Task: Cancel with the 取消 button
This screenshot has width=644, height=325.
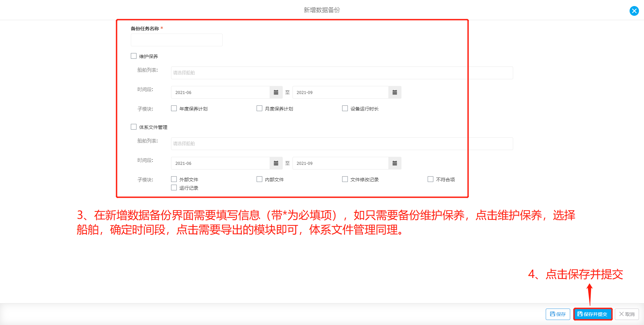Action: click(627, 314)
